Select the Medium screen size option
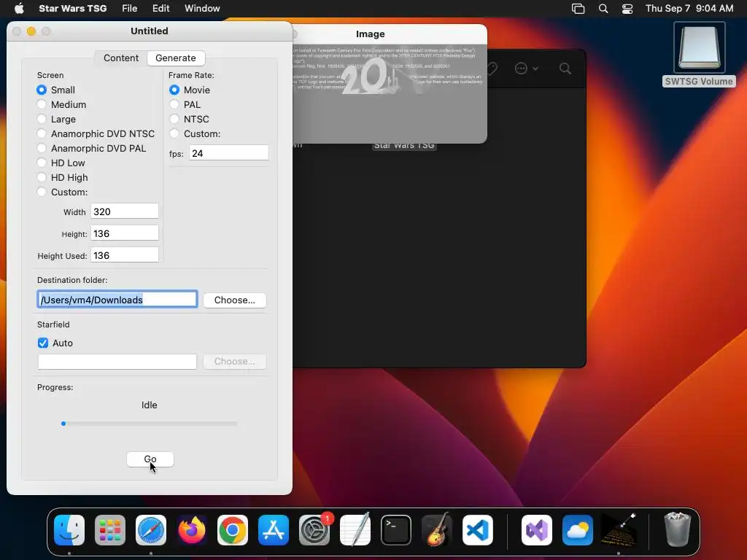Screen dimensions: 747x560 pos(42,104)
